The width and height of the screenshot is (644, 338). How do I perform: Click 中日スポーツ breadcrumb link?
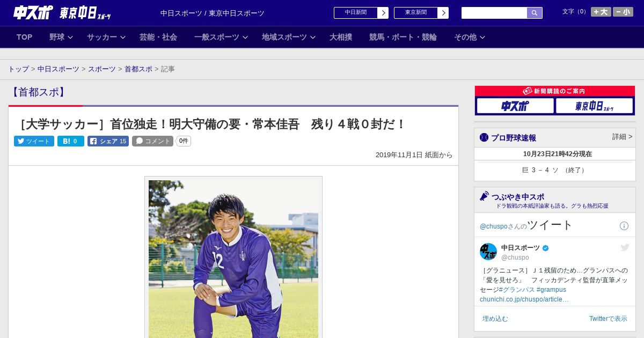click(58, 69)
